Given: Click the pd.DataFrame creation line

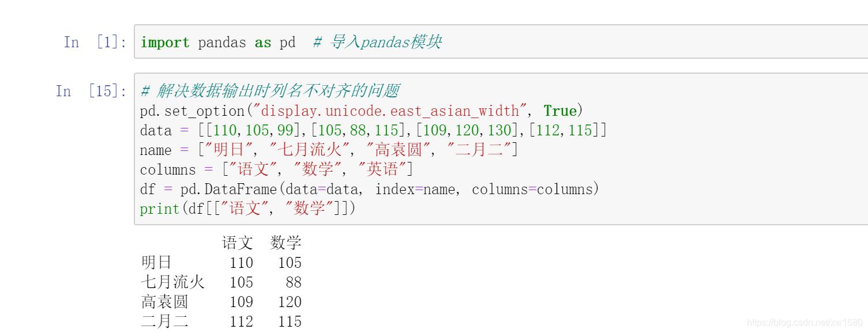Looking at the screenshot, I should click(369, 190).
